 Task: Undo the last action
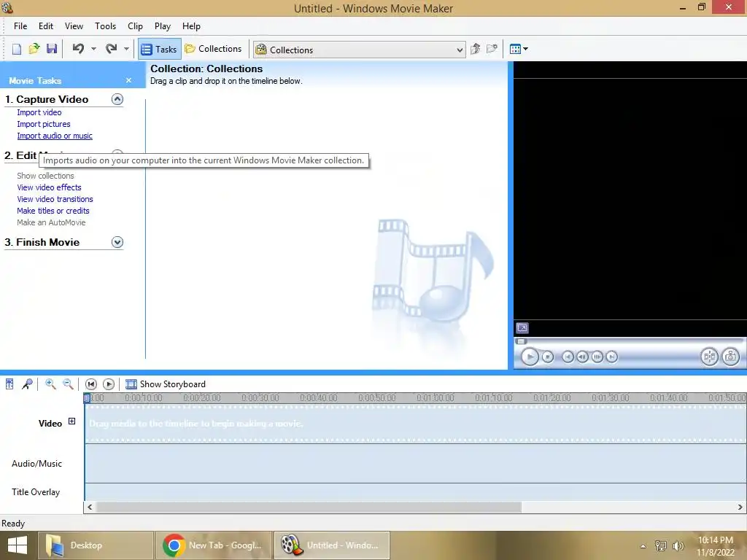click(79, 49)
